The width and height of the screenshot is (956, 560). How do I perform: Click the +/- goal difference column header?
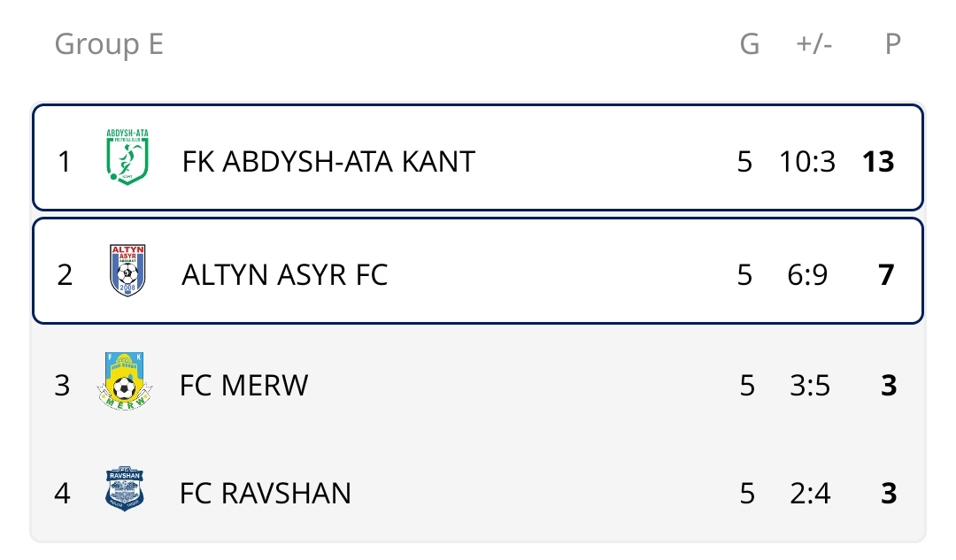(x=813, y=44)
